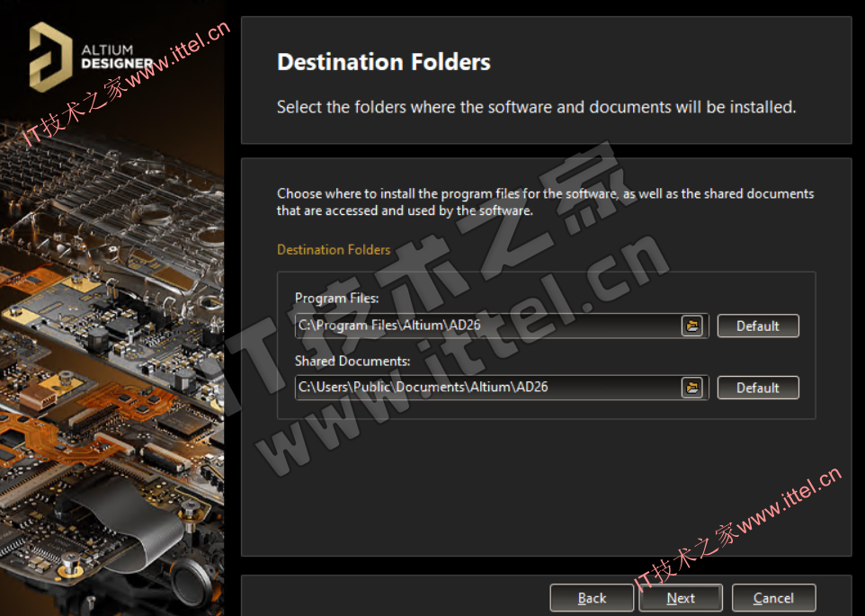Cancel the installation
The image size is (865, 616).
(x=773, y=598)
